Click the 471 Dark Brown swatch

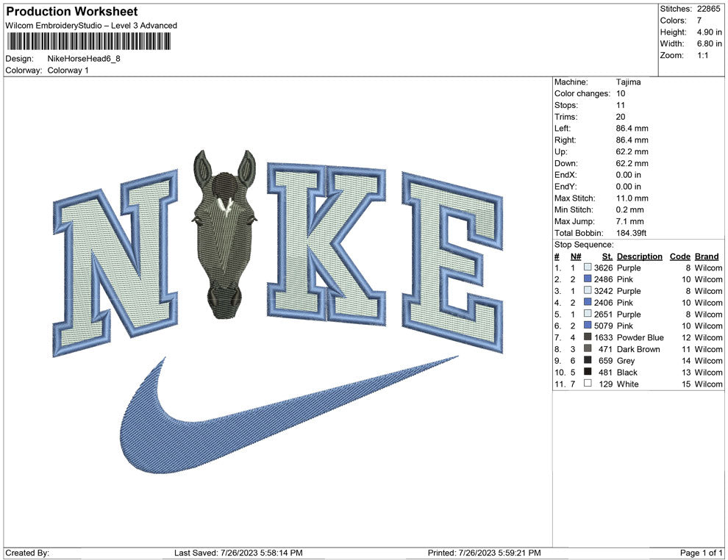click(588, 348)
